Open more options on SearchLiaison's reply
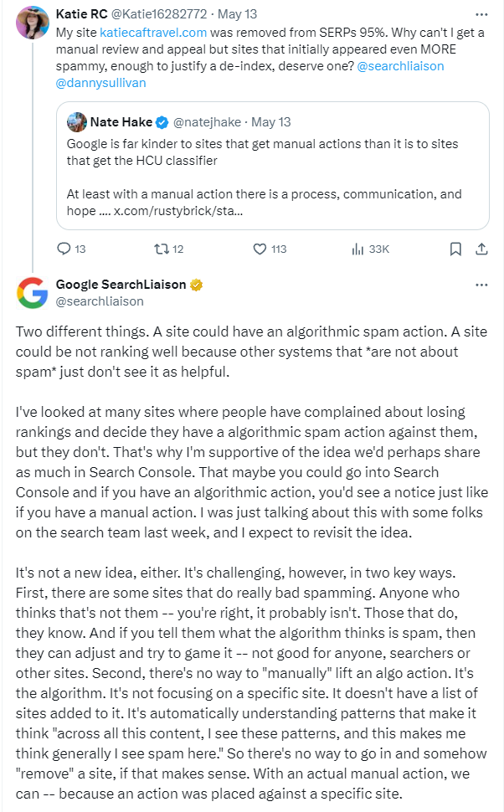 click(x=481, y=285)
